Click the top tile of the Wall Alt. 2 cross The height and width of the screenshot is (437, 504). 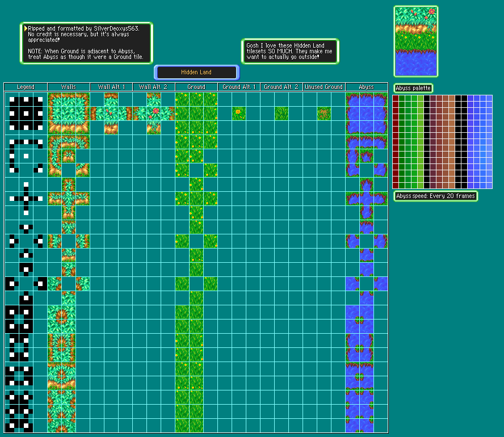pyautogui.click(x=154, y=99)
